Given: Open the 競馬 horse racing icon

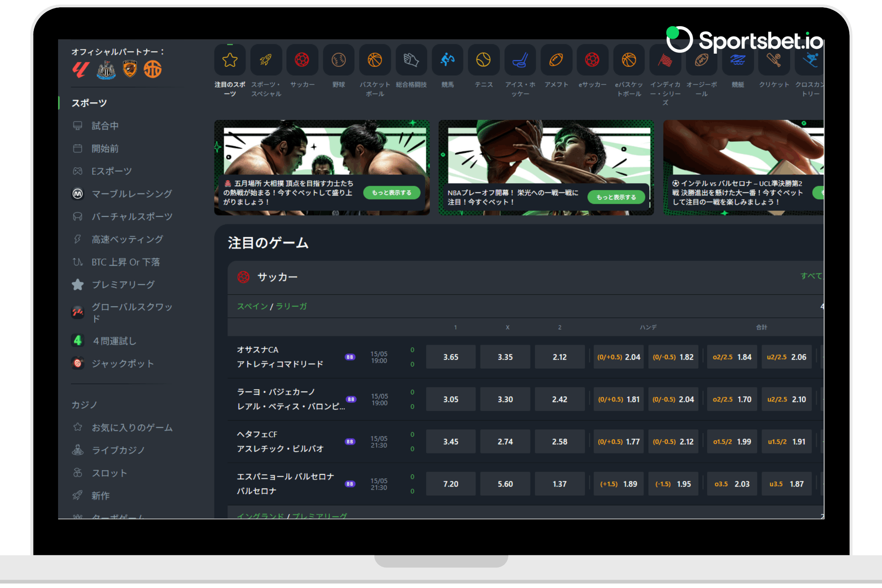Looking at the screenshot, I should click(447, 60).
